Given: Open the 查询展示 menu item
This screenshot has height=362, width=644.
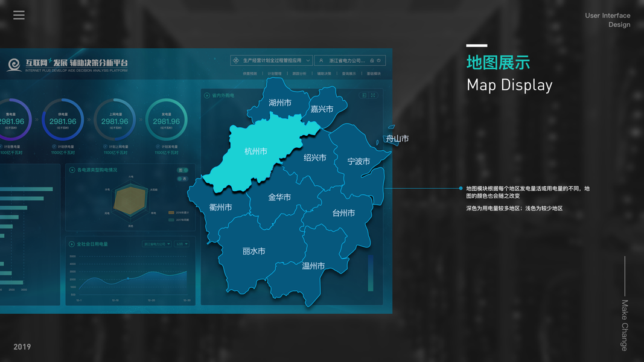Looking at the screenshot, I should [x=349, y=74].
